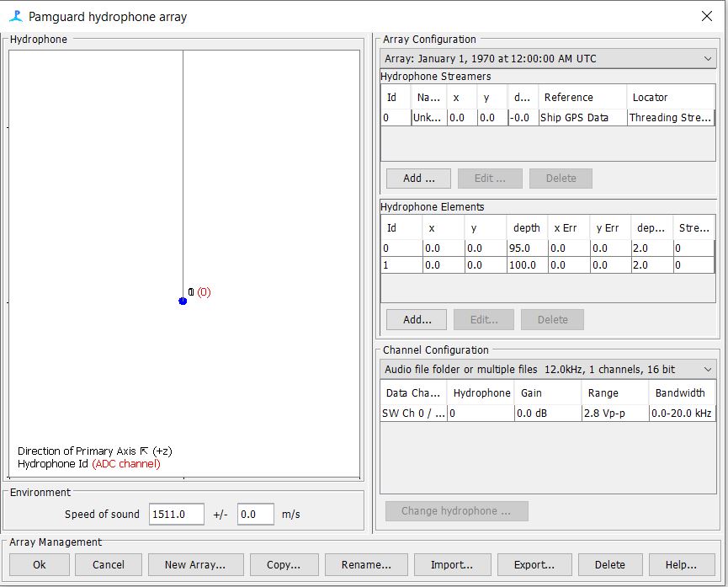This screenshot has width=728, height=587.
Task: Select hydrophone element row with depth 95.0
Action: [x=547, y=248]
